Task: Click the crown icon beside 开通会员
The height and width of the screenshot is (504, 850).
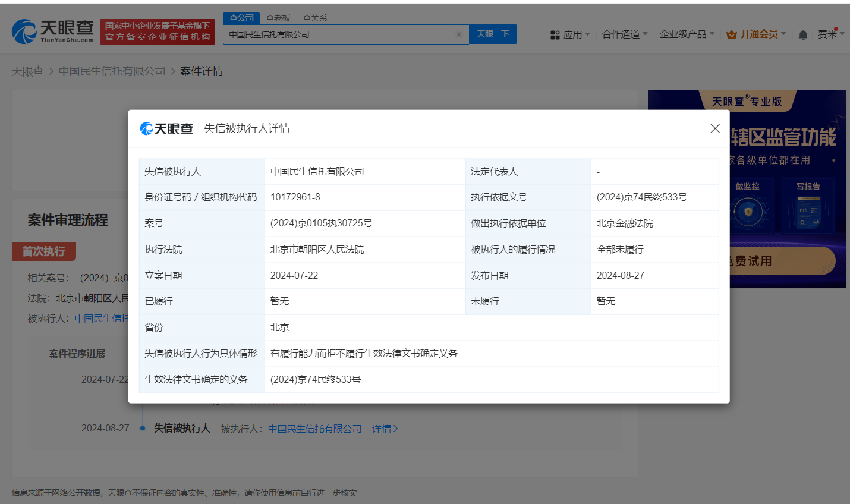Action: (732, 35)
